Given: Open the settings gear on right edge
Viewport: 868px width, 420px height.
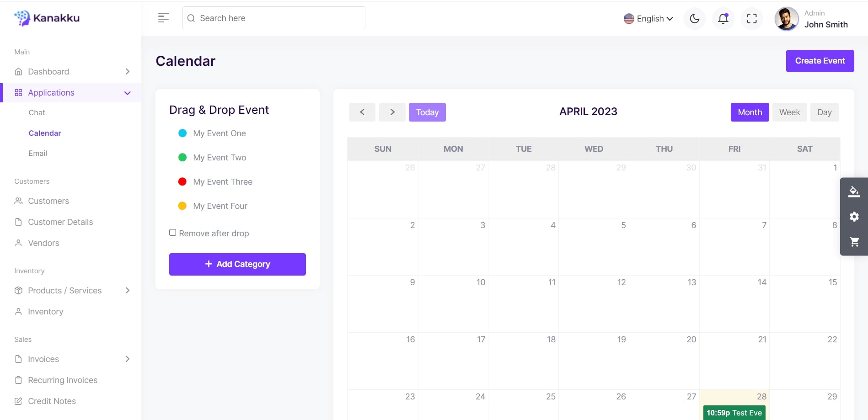Looking at the screenshot, I should click(x=853, y=217).
